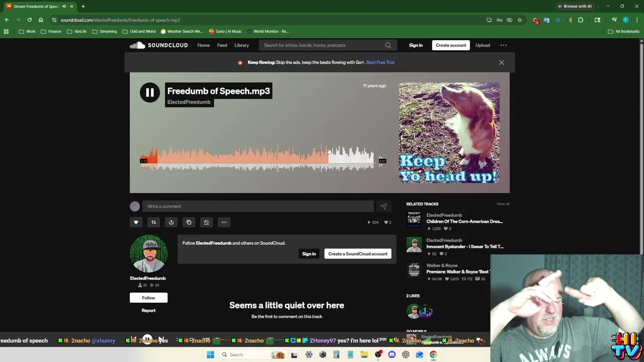
Task: Open ElectedFreedumb artist link under title
Action: pyautogui.click(x=189, y=102)
